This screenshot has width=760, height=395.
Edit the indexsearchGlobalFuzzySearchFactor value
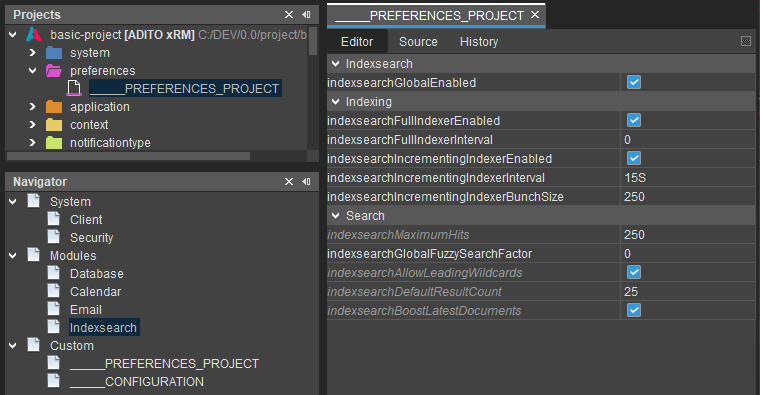(x=687, y=253)
